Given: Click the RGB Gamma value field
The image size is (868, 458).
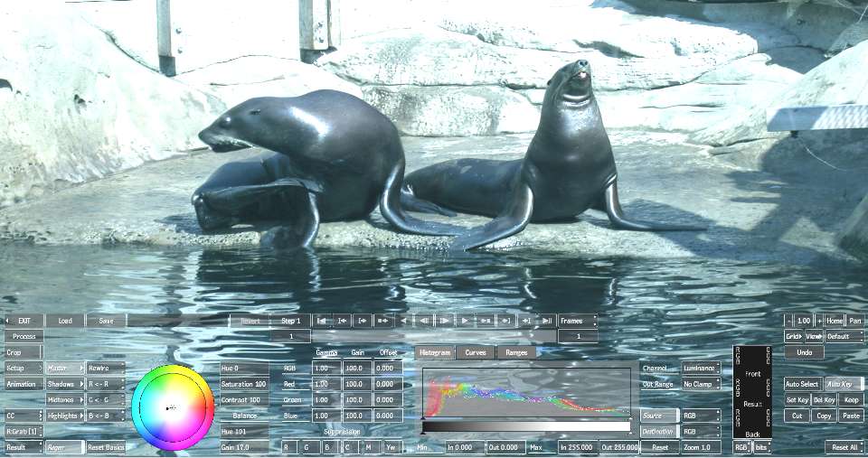Looking at the screenshot, I should (326, 369).
